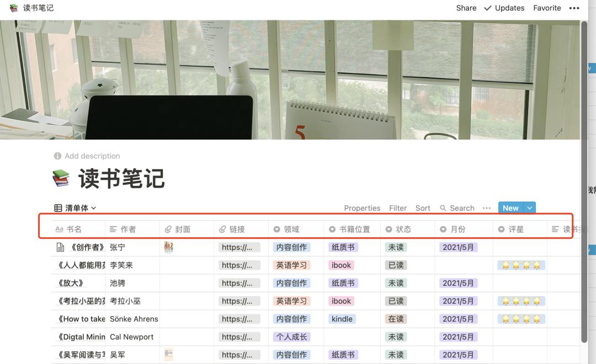The height and width of the screenshot is (364, 596).
Task: Click the page icon next to 《创作者》
Action: [x=60, y=247]
